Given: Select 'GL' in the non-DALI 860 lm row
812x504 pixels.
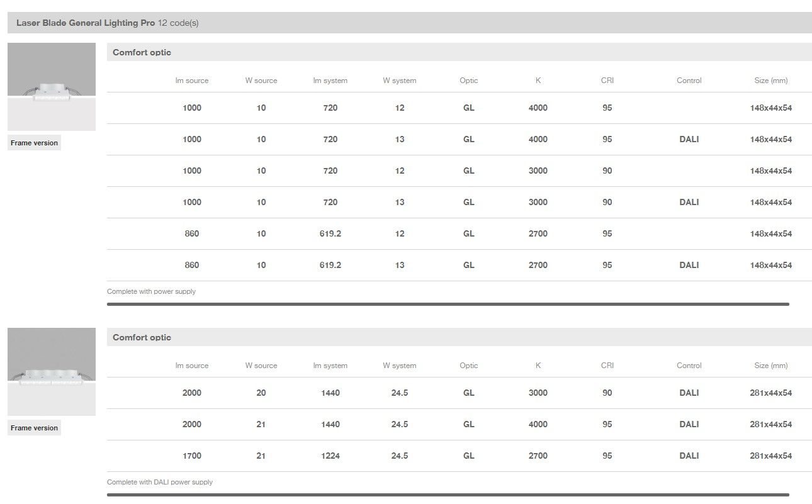Looking at the screenshot, I should coord(469,233).
